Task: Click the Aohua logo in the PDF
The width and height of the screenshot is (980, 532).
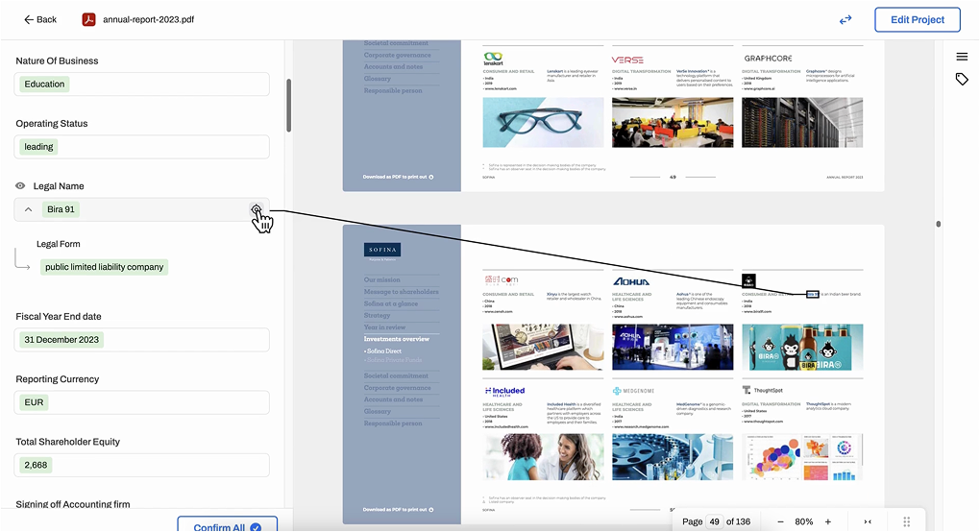Action: (x=631, y=281)
